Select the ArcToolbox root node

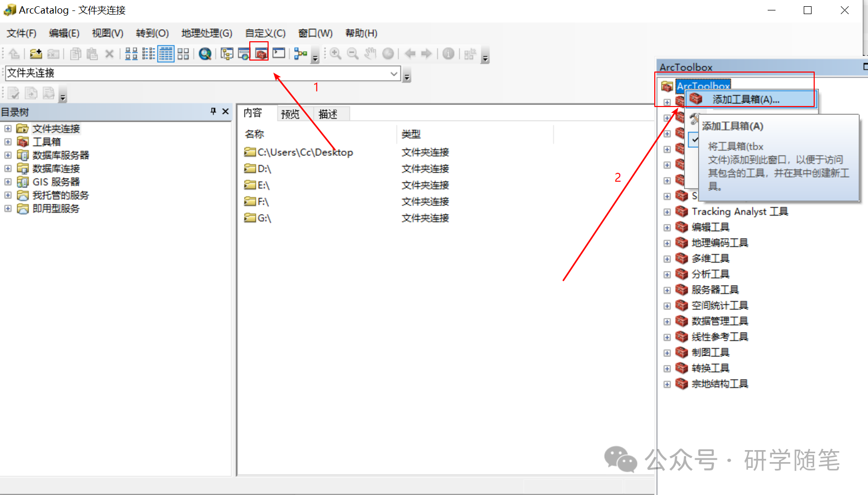click(x=703, y=86)
